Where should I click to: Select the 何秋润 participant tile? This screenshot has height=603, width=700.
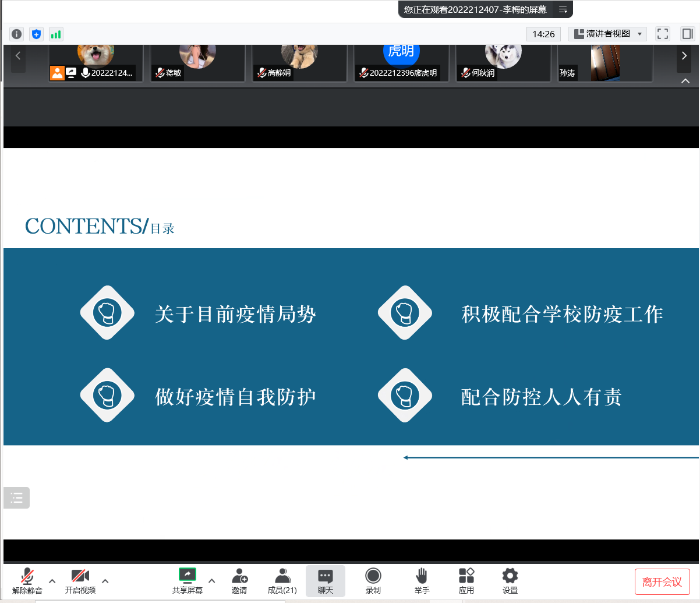[x=503, y=63]
